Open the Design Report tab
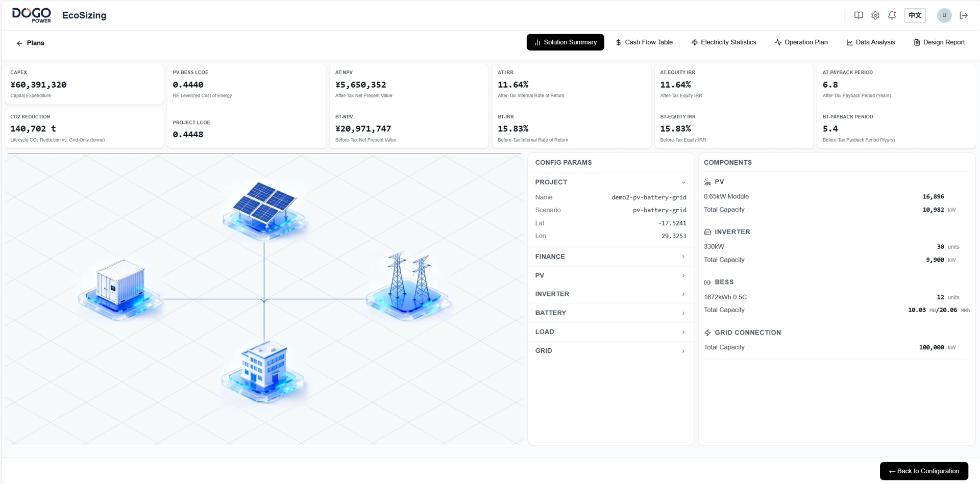The image size is (980, 484). point(939,42)
